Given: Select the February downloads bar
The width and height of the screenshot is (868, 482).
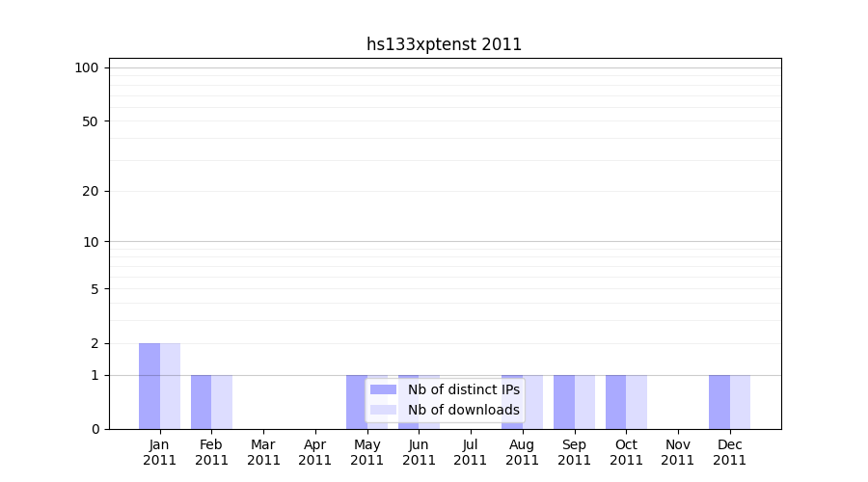Looking at the screenshot, I should point(222,402).
